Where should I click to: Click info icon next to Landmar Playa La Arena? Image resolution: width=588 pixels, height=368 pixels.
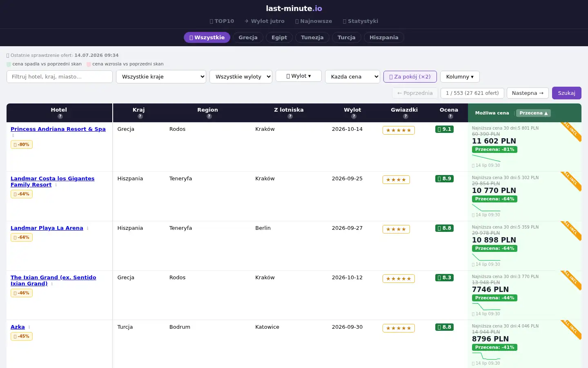(87, 228)
